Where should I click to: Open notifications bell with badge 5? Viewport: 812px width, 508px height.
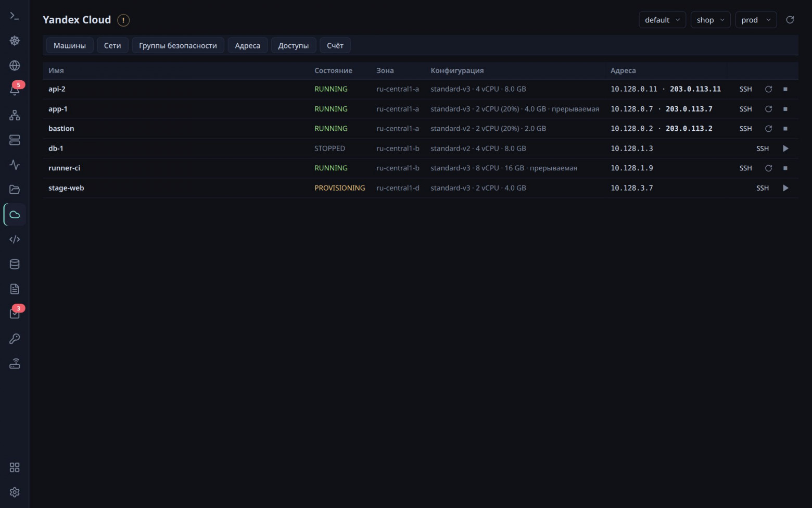pyautogui.click(x=15, y=90)
